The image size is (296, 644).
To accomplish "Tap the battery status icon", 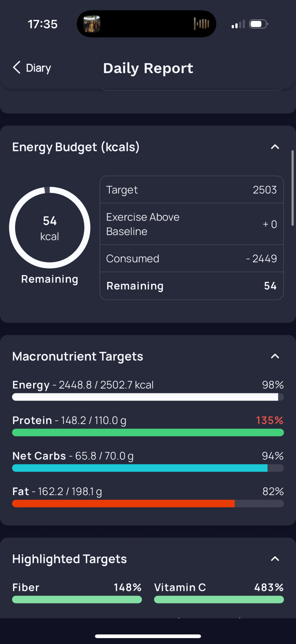I will coord(259,24).
